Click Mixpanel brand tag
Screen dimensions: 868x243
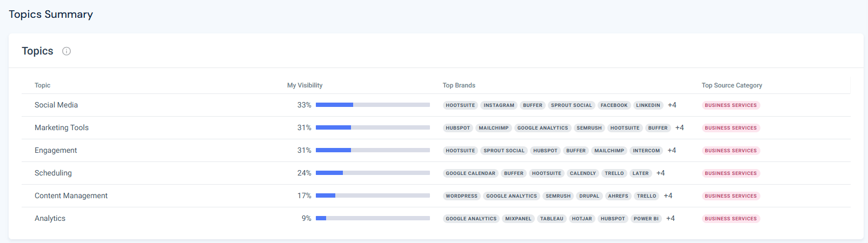coord(518,219)
